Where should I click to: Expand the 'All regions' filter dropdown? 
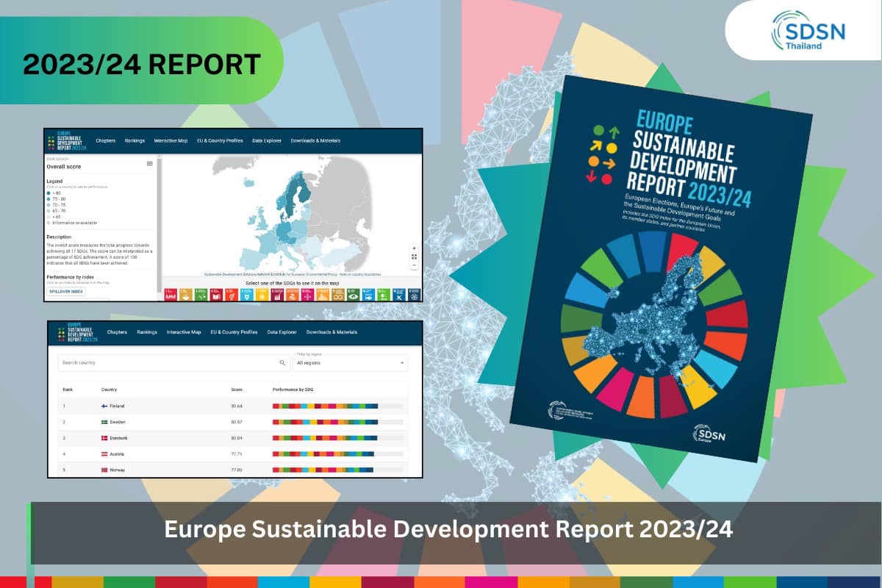pyautogui.click(x=350, y=363)
